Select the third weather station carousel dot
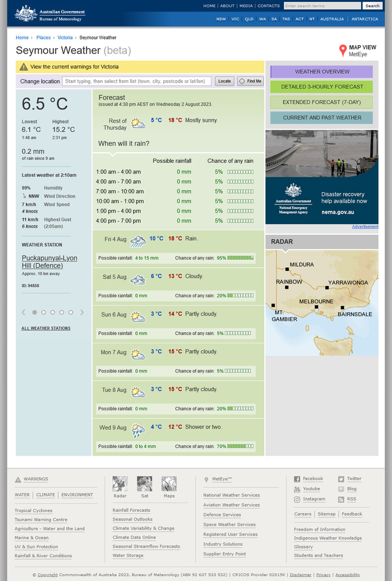The height and width of the screenshot is (581, 392). pyautogui.click(x=52, y=313)
